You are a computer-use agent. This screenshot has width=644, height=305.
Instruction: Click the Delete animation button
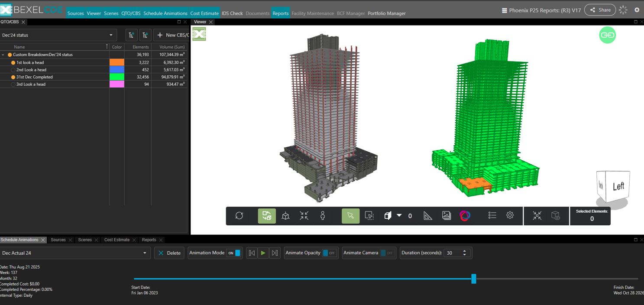169,253
